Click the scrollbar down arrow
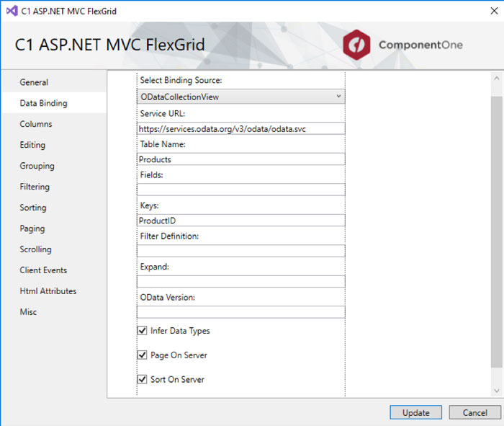This screenshot has width=504, height=426. tap(497, 391)
